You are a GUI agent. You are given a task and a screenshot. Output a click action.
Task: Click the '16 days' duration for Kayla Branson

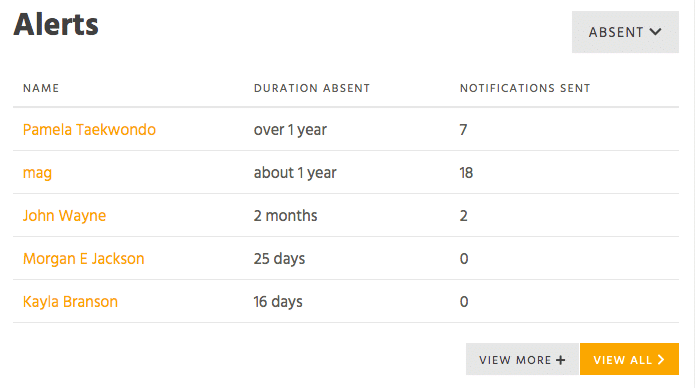(x=278, y=302)
